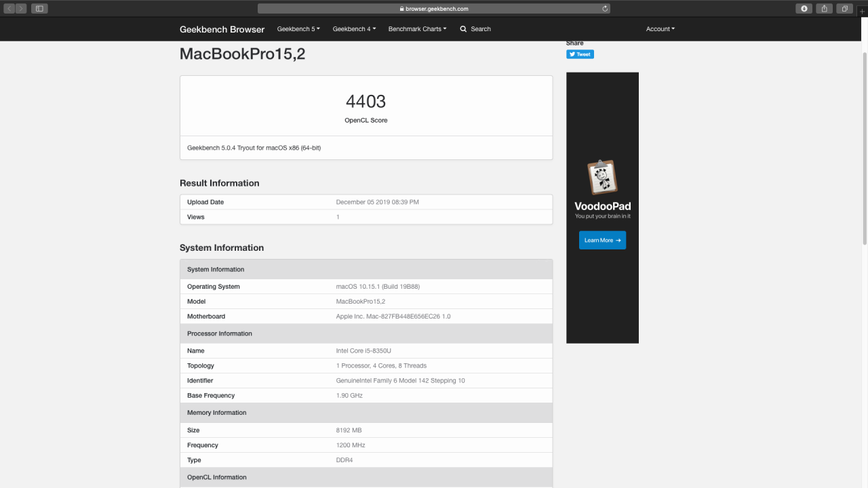Click the 'OpenCL Information' table header
The height and width of the screenshot is (488, 868).
coord(366,477)
